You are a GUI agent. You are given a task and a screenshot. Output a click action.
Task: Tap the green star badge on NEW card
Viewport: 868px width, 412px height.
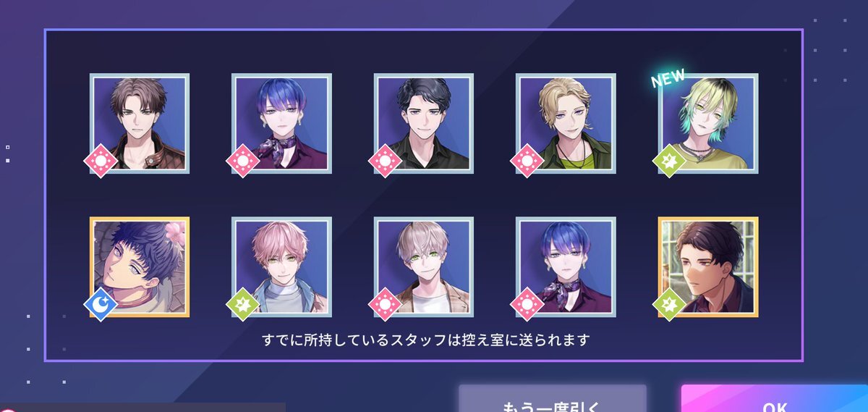pyautogui.click(x=670, y=160)
